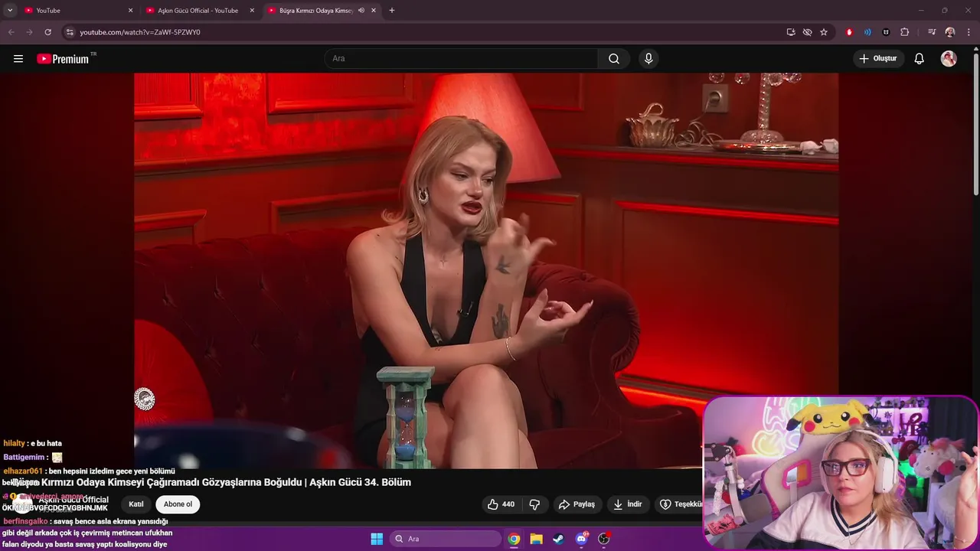980x551 pixels.
Task: Go forward in browser history
Action: click(29, 32)
